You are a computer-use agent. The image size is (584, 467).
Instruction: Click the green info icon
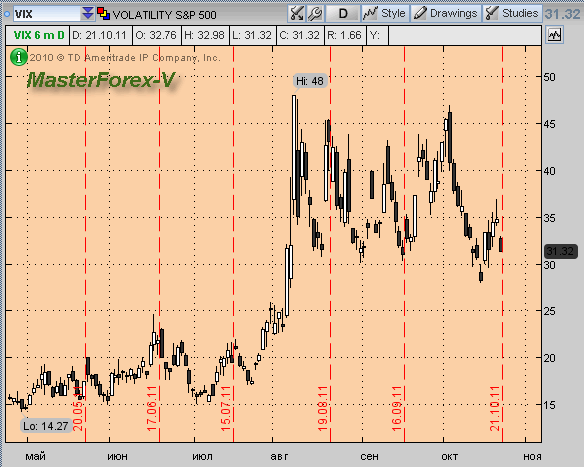18,57
